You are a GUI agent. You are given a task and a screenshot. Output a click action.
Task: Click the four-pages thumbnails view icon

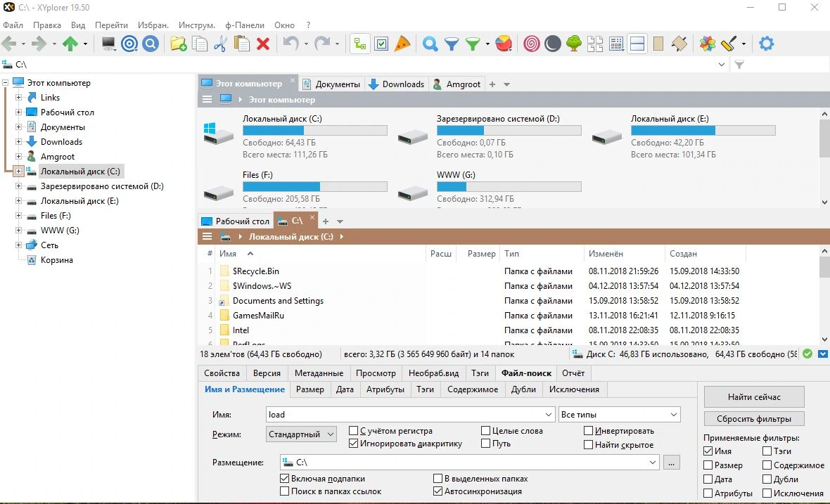(x=595, y=44)
